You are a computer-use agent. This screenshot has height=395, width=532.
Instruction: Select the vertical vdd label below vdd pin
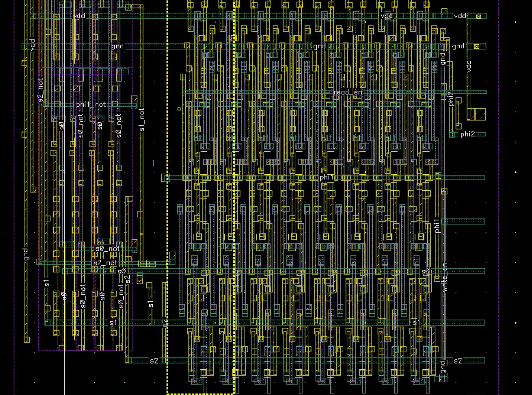(469, 66)
